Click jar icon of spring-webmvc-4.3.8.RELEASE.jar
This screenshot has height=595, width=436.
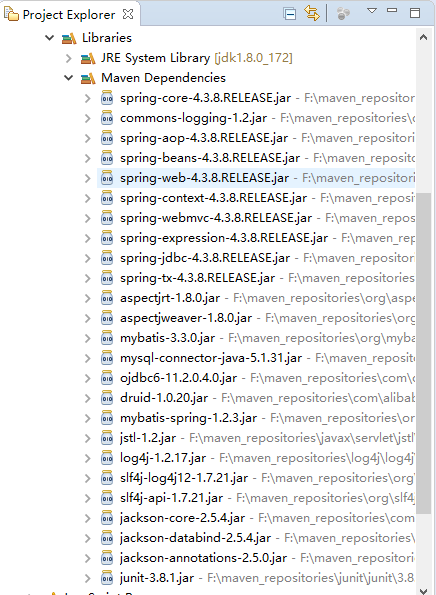(107, 218)
